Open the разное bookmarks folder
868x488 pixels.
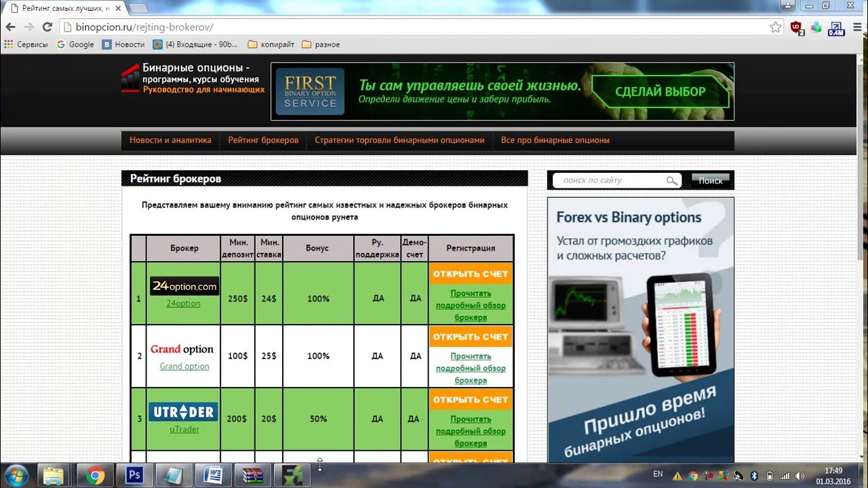321,44
